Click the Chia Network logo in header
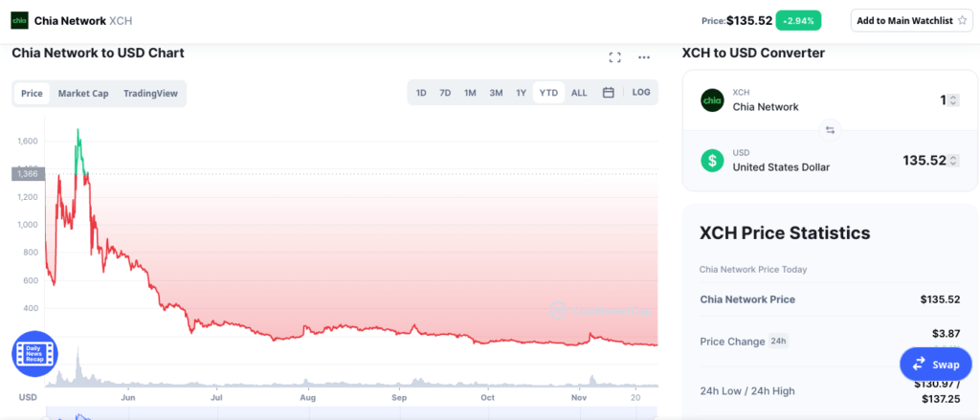This screenshot has height=420, width=980. coord(19,20)
